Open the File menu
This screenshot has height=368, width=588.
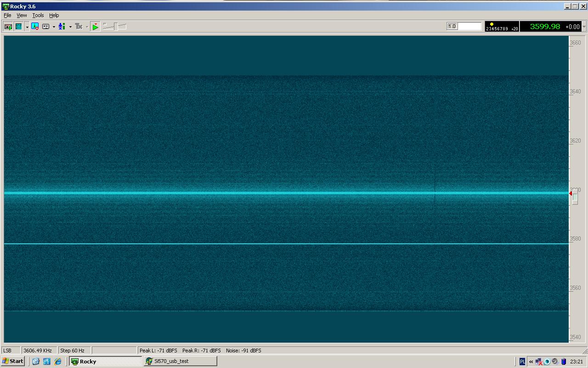[7, 15]
